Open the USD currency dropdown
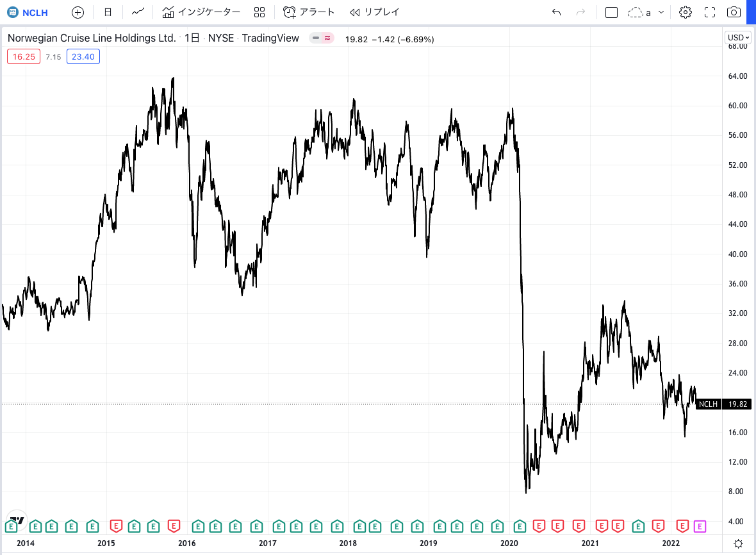This screenshot has width=756, height=555. pyautogui.click(x=737, y=37)
